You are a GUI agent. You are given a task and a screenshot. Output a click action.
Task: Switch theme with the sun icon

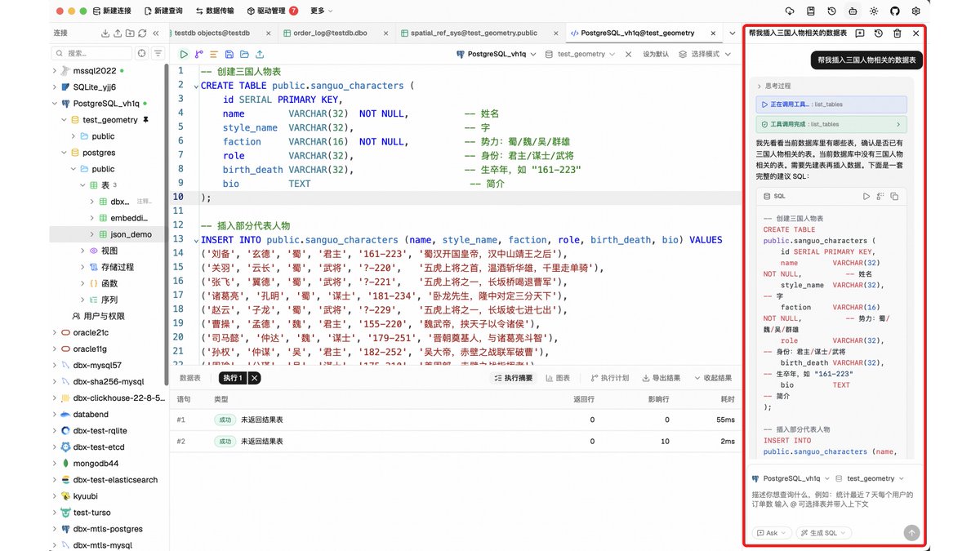tap(874, 11)
